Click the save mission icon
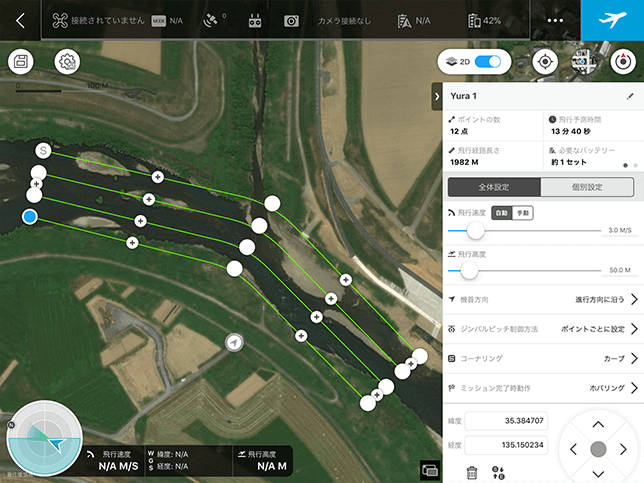This screenshot has width=644, height=483. coord(21,62)
